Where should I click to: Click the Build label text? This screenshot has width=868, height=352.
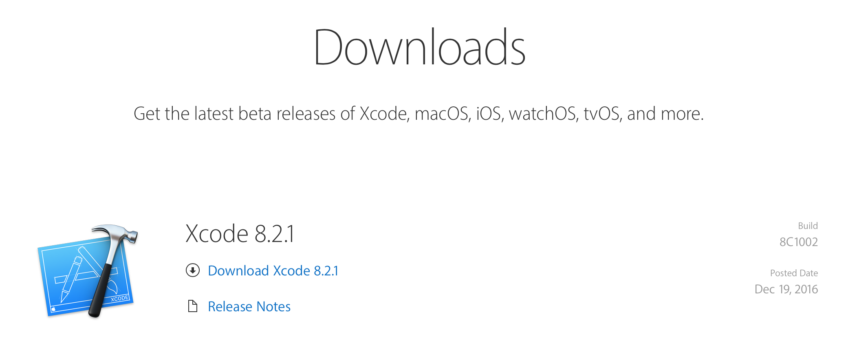pos(808,226)
